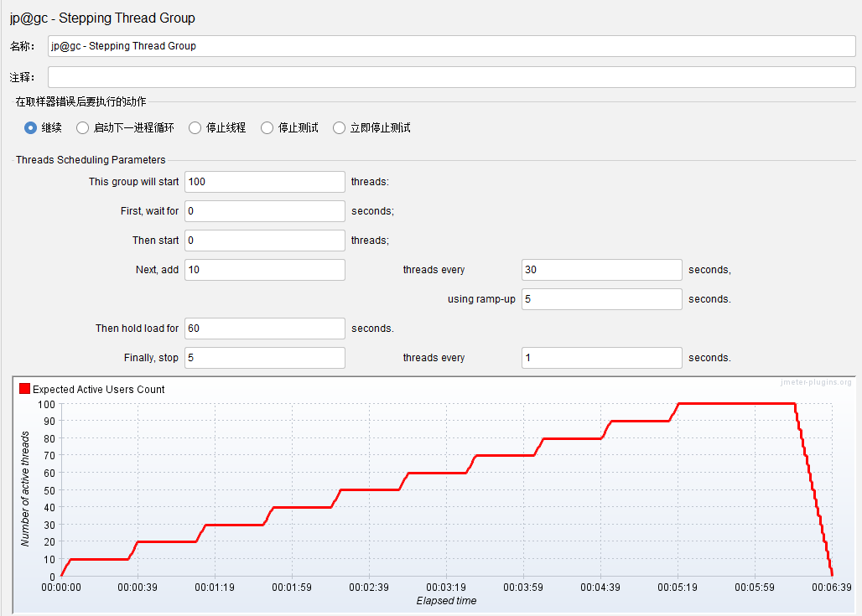The width and height of the screenshot is (862, 616).
Task: Edit the 'Next, add' threads field
Action: (x=264, y=270)
